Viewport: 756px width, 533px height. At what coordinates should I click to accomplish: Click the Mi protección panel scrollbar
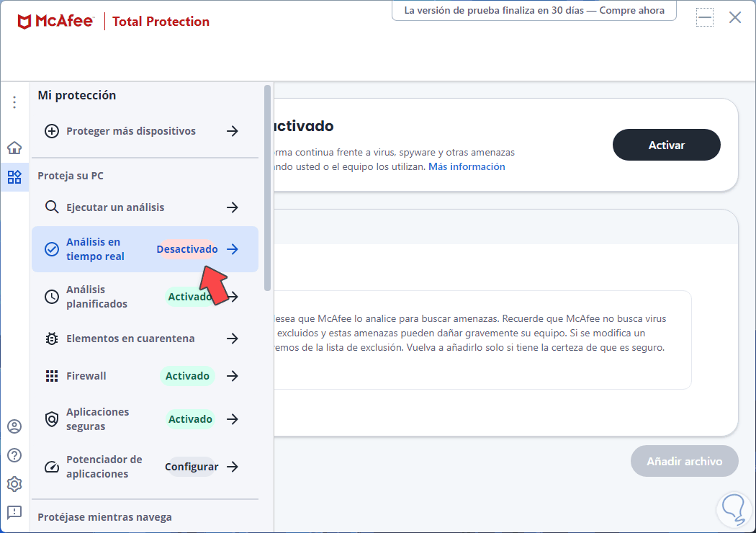[x=268, y=188]
